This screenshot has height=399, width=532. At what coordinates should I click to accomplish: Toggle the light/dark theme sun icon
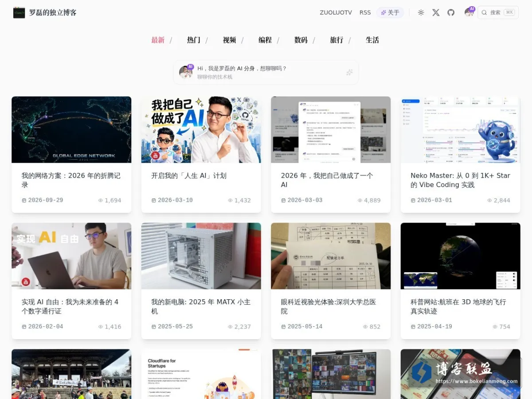point(421,12)
